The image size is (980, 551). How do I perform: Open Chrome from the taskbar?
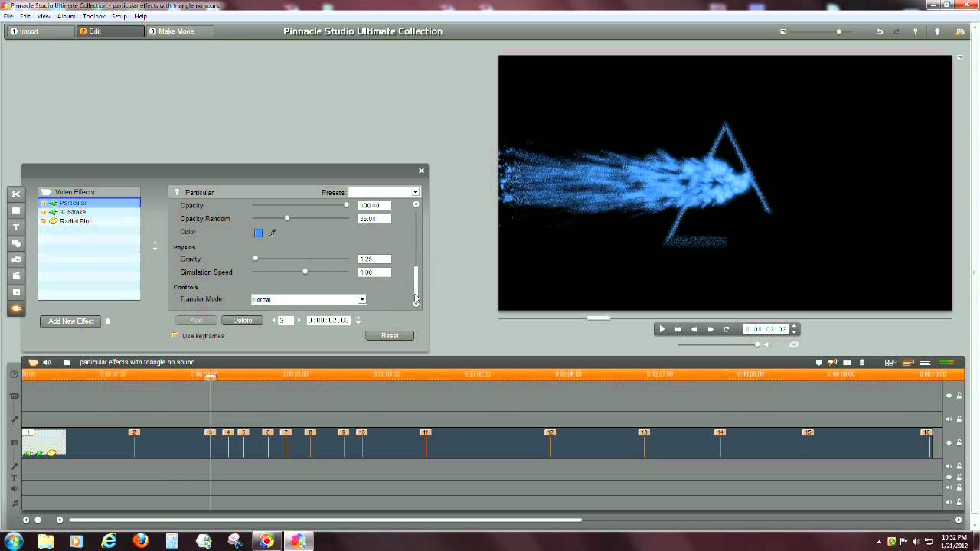266,541
